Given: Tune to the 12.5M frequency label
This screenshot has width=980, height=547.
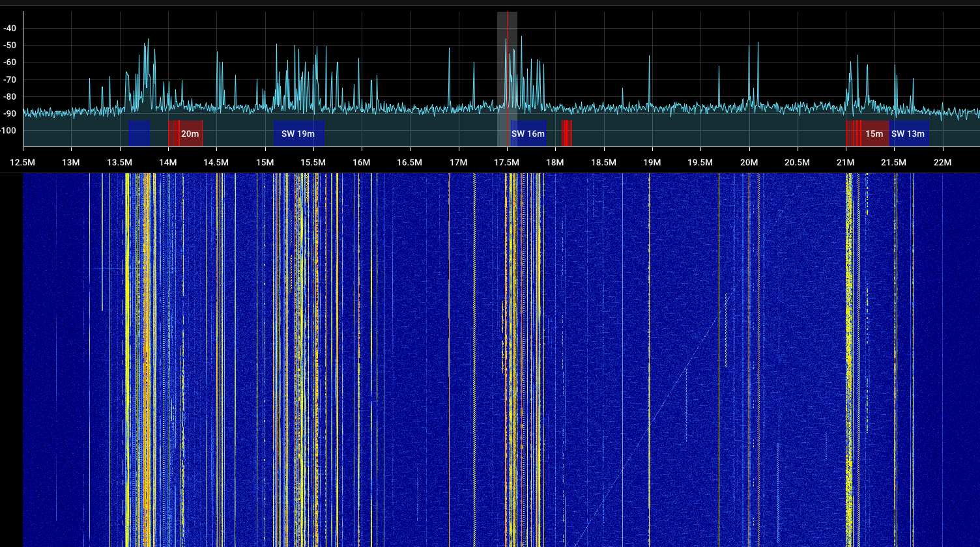Looking at the screenshot, I should pos(23,162).
